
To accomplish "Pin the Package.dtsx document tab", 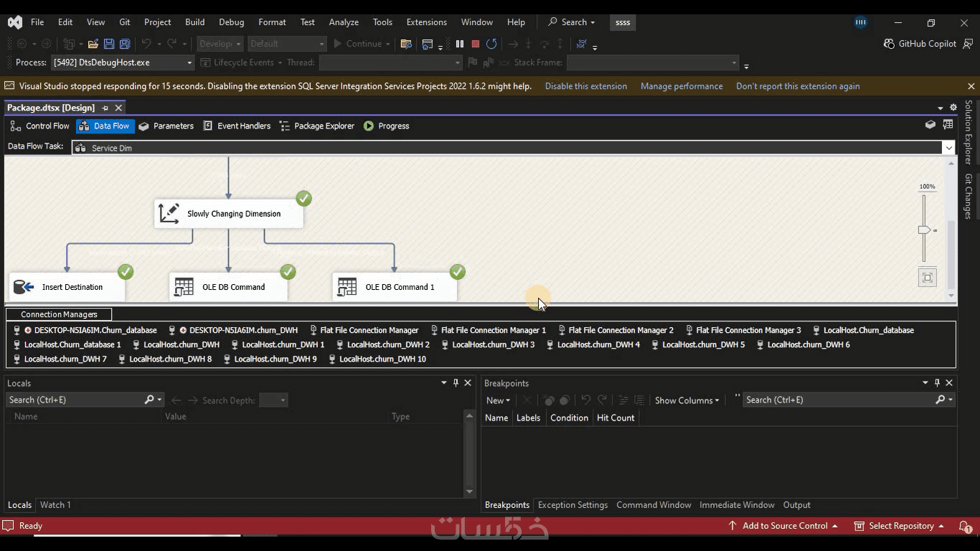I will pos(105,108).
